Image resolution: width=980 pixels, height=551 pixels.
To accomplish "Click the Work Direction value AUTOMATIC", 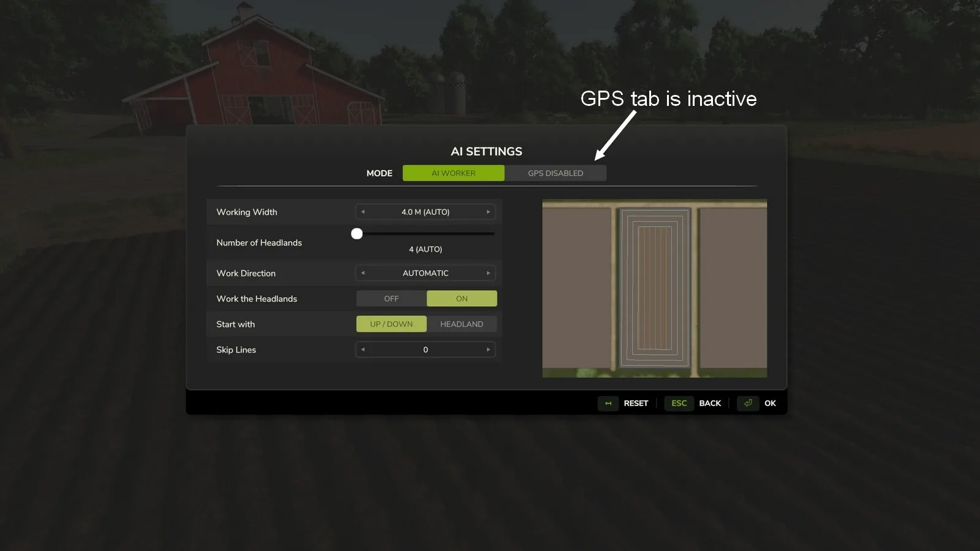I will [426, 273].
